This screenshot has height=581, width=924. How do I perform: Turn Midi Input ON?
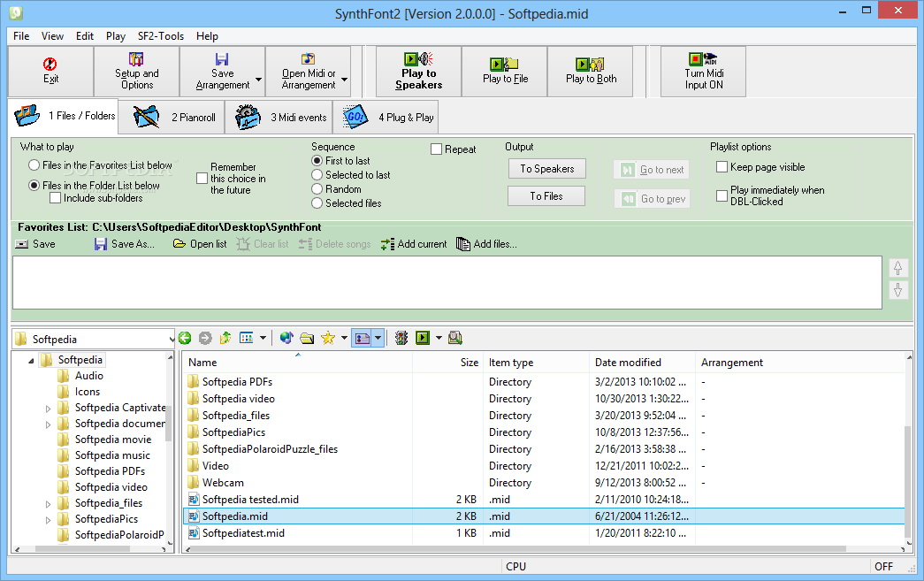coord(703,72)
